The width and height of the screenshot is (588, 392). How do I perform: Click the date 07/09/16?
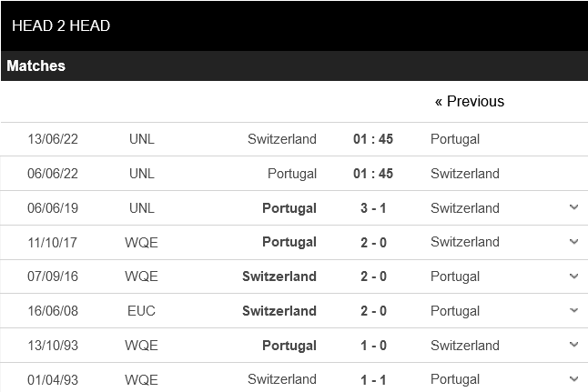pos(53,276)
